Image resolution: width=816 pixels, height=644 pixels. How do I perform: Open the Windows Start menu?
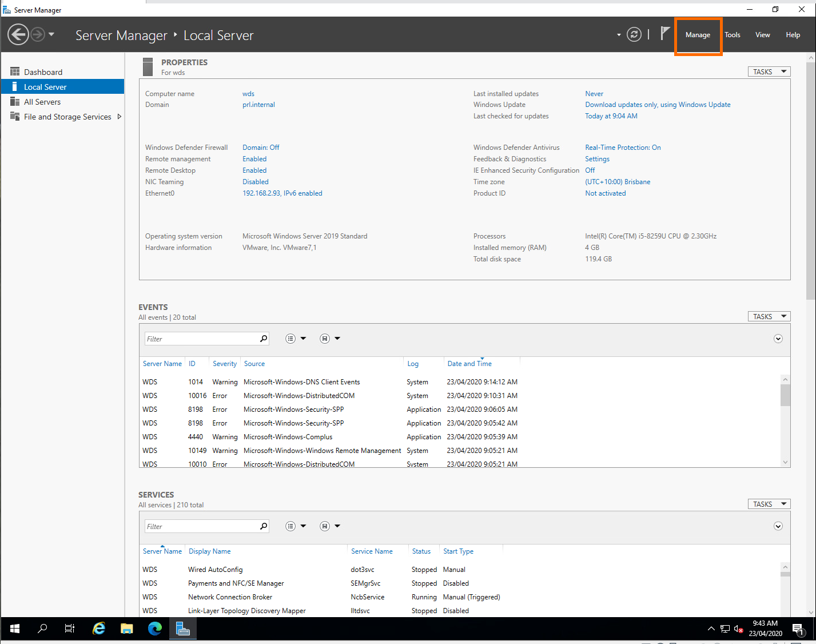(x=15, y=629)
